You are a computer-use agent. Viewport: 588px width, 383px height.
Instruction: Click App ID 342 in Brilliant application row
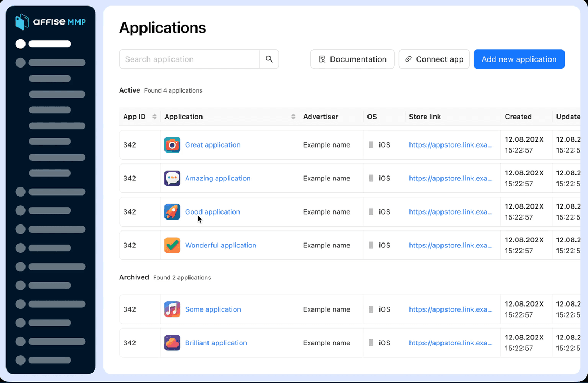coord(130,343)
